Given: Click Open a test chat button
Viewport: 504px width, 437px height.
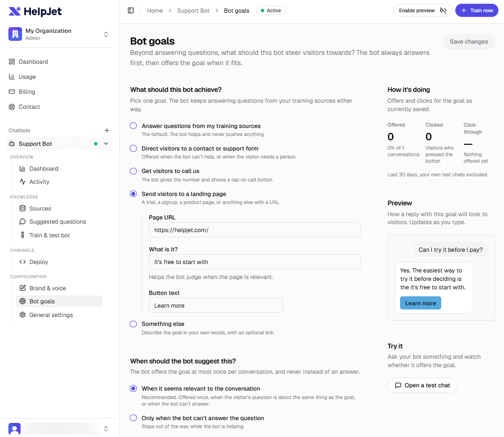Looking at the screenshot, I should (x=422, y=385).
